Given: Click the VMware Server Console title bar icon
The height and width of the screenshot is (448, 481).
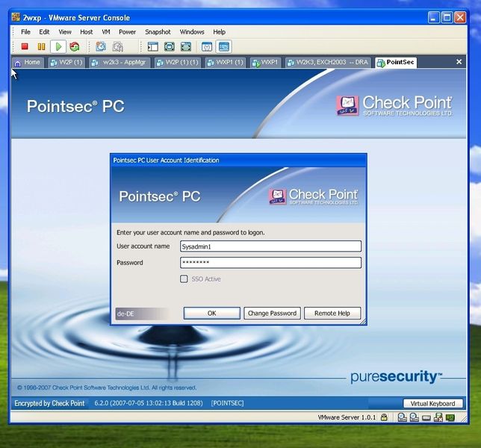Looking at the screenshot, I should (16, 17).
